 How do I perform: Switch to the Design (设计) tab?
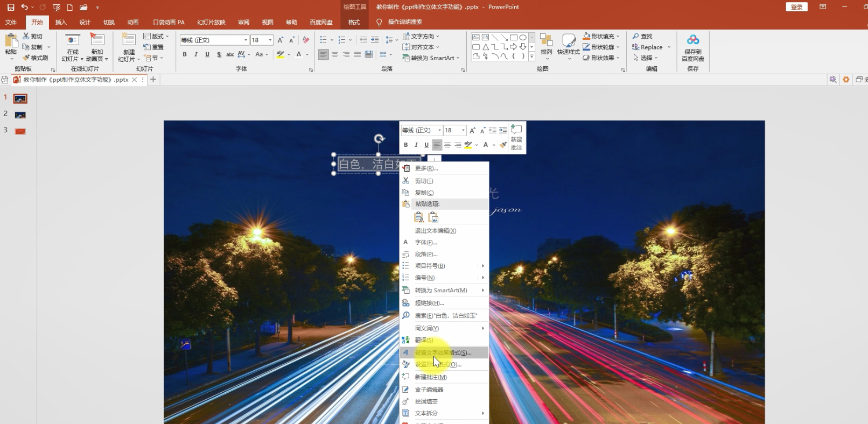(x=85, y=22)
